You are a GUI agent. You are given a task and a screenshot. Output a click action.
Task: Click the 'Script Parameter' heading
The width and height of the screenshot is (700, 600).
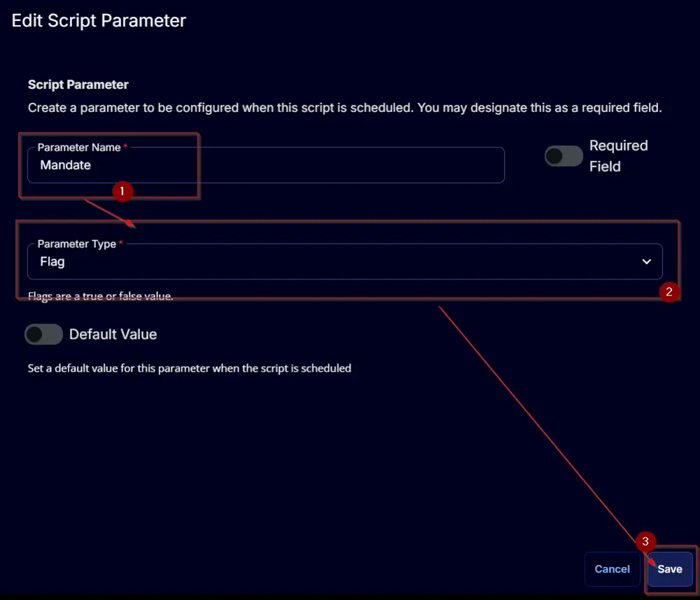pyautogui.click(x=78, y=85)
